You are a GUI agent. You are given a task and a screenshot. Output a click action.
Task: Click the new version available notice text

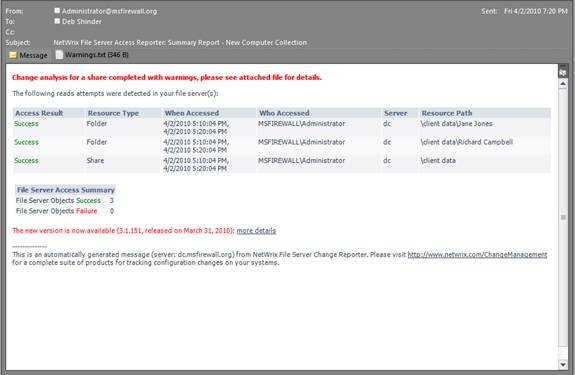(123, 231)
